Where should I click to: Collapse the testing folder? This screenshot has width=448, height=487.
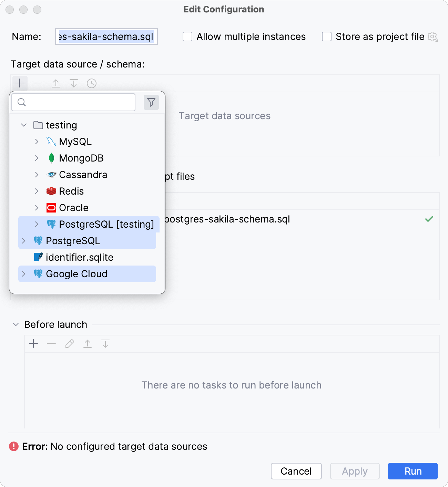(x=23, y=125)
